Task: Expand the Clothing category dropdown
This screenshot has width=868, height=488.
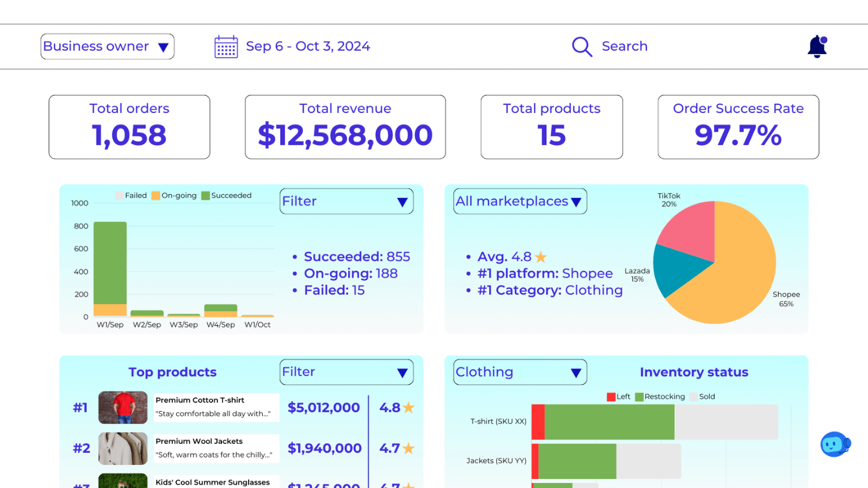Action: [x=520, y=372]
